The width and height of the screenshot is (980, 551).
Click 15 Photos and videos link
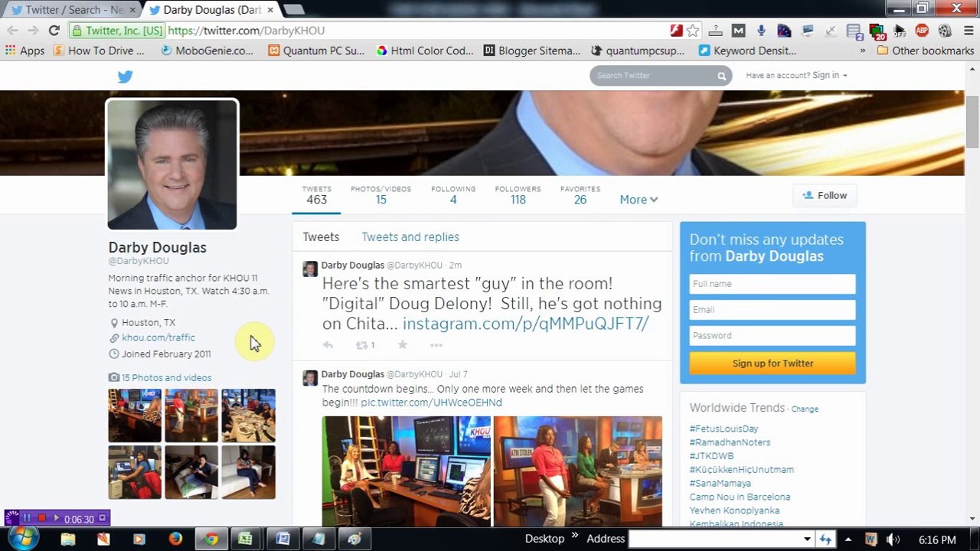166,377
